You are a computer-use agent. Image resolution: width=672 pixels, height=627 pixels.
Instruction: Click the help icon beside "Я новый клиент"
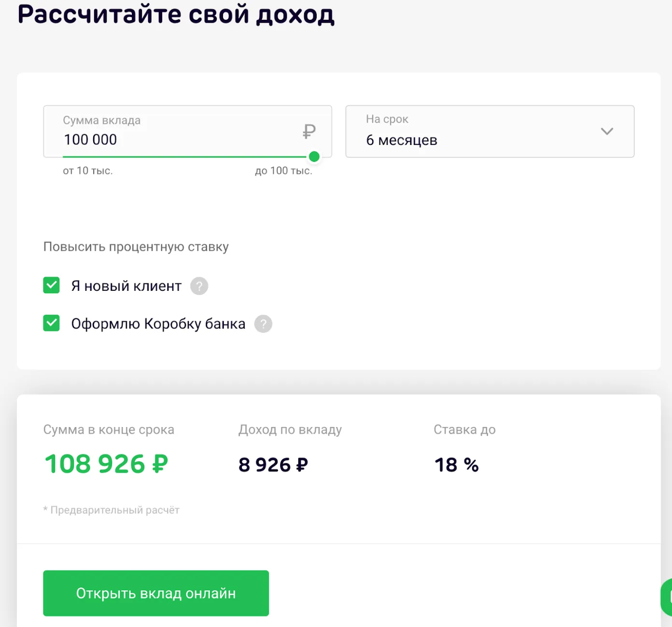(x=199, y=286)
